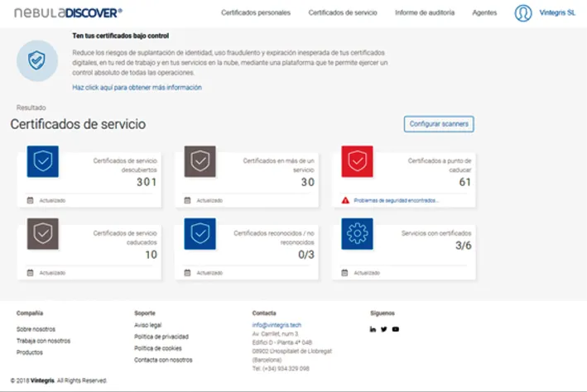
Task: Go to Informe de auditoría menu item
Action: pos(424,13)
